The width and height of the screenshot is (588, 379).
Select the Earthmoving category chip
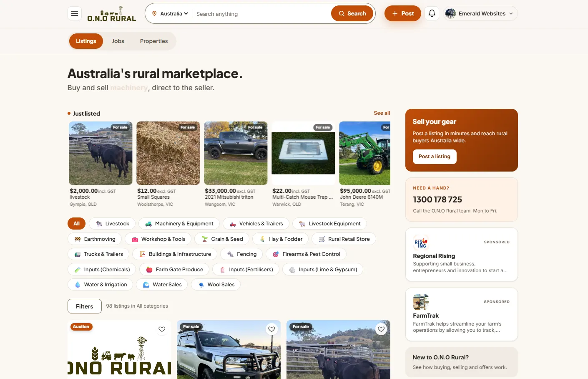point(95,239)
